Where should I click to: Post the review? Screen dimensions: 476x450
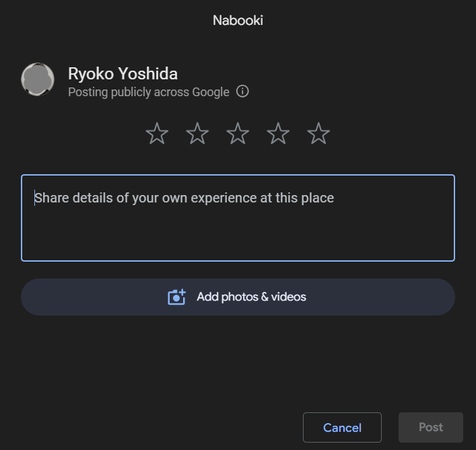(x=431, y=428)
